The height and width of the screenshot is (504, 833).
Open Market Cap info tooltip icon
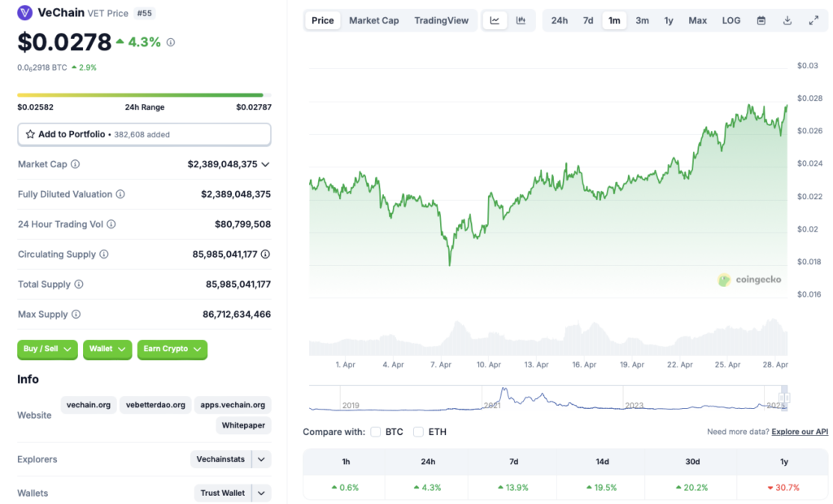tap(76, 164)
